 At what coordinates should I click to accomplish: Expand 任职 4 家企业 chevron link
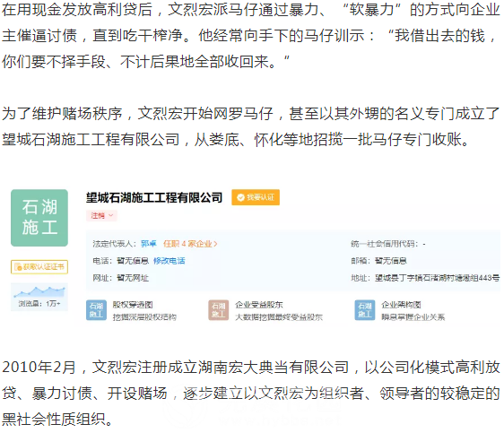point(190,244)
